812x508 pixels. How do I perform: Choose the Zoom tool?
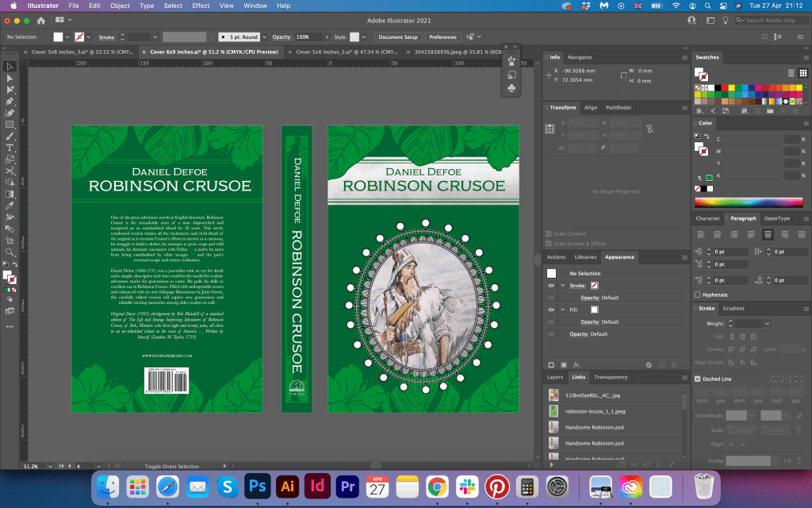tap(10, 252)
